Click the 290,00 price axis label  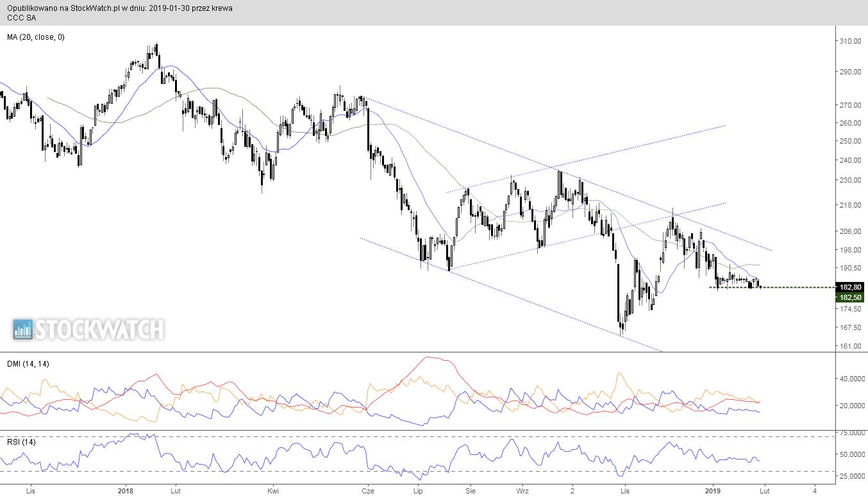pyautogui.click(x=849, y=72)
